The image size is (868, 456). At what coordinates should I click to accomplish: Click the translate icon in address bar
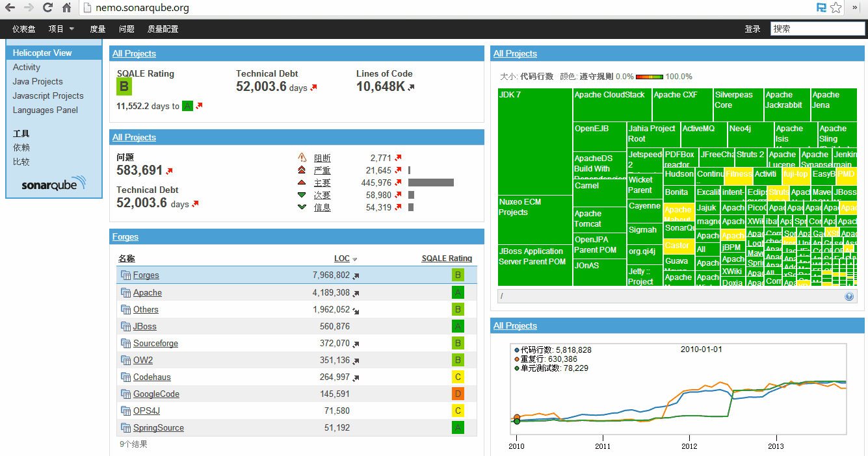point(822,8)
